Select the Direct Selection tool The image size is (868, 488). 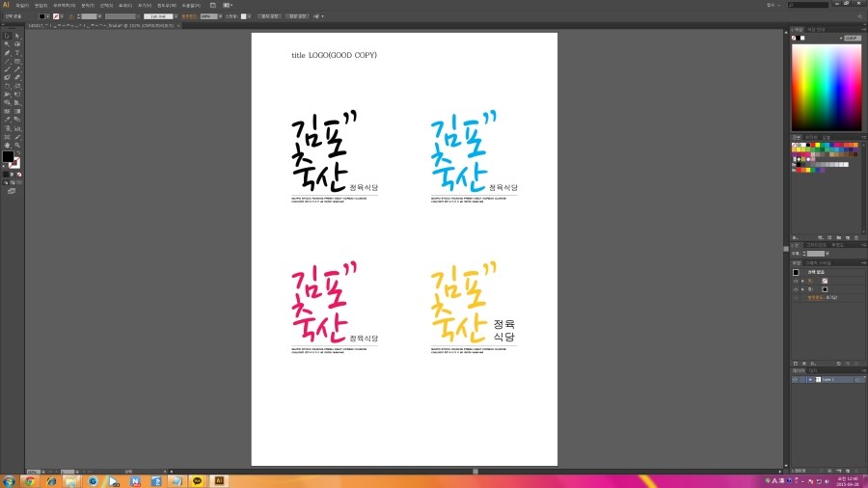[x=17, y=36]
